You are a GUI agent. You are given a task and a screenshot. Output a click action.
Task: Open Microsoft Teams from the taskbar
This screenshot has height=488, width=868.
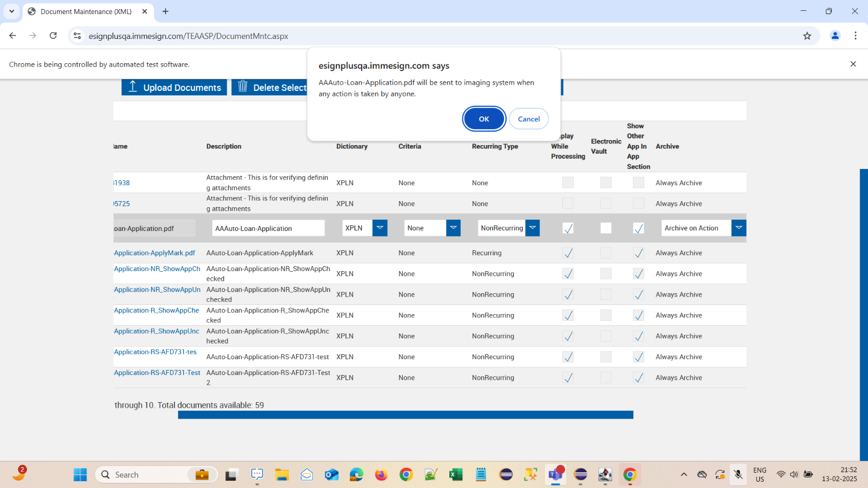click(x=555, y=474)
